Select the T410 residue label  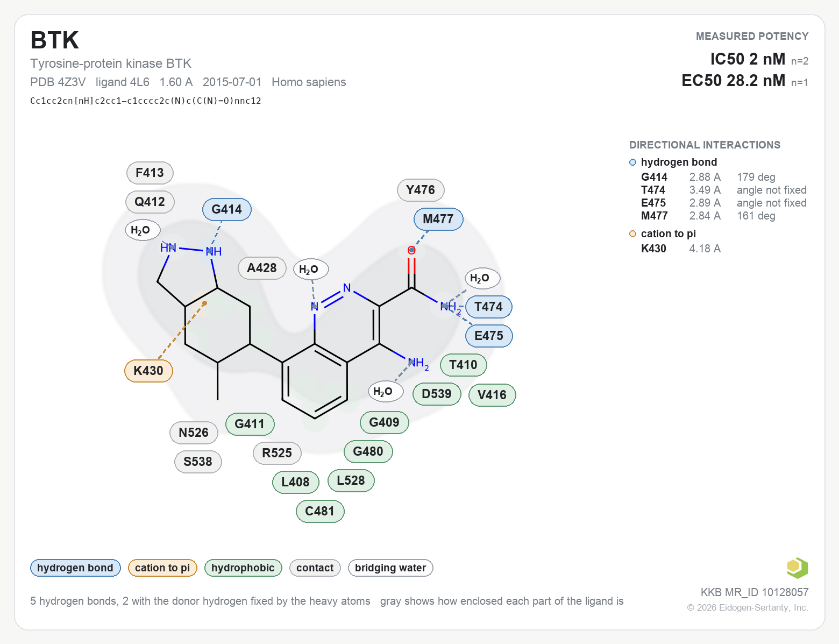click(464, 365)
